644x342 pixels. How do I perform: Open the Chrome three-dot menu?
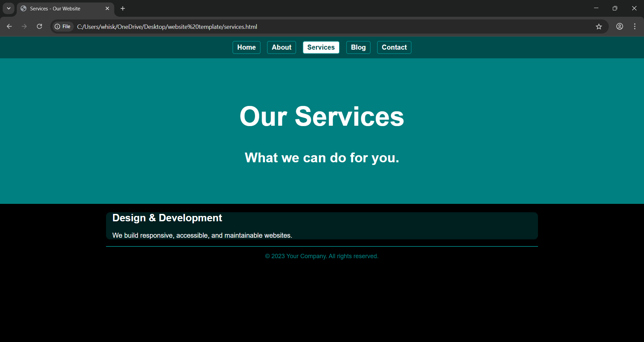635,26
